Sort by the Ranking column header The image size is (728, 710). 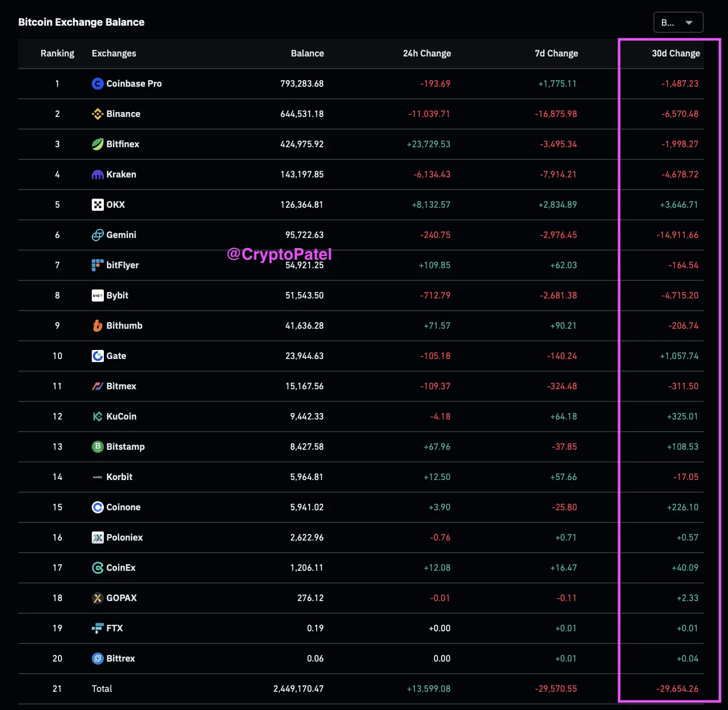[x=57, y=53]
